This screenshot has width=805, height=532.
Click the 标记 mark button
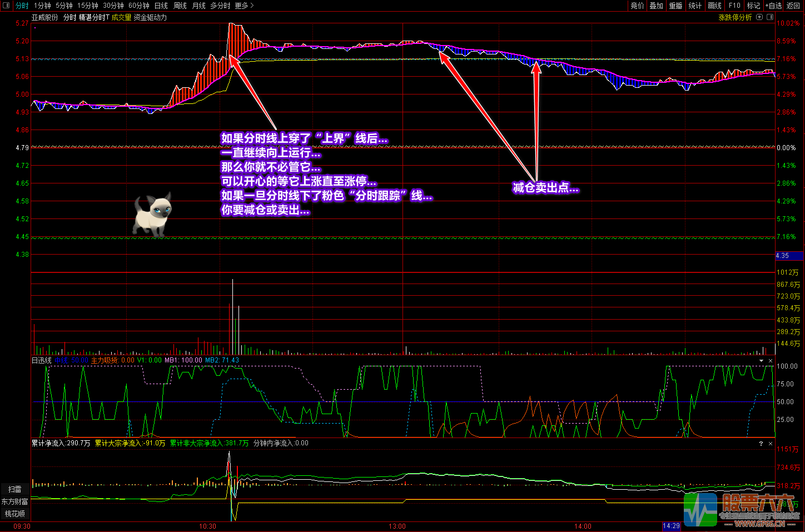tap(753, 6)
